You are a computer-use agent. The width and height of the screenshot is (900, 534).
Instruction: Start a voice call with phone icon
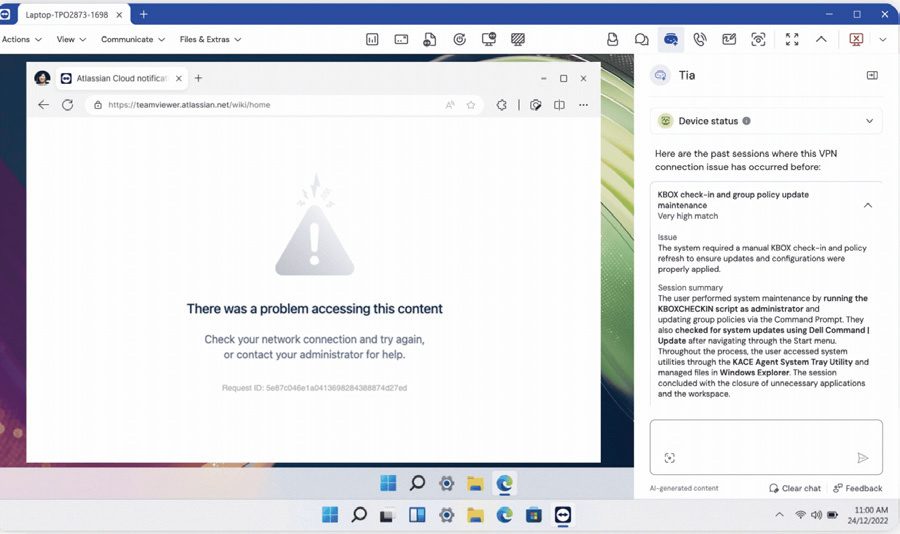700,40
